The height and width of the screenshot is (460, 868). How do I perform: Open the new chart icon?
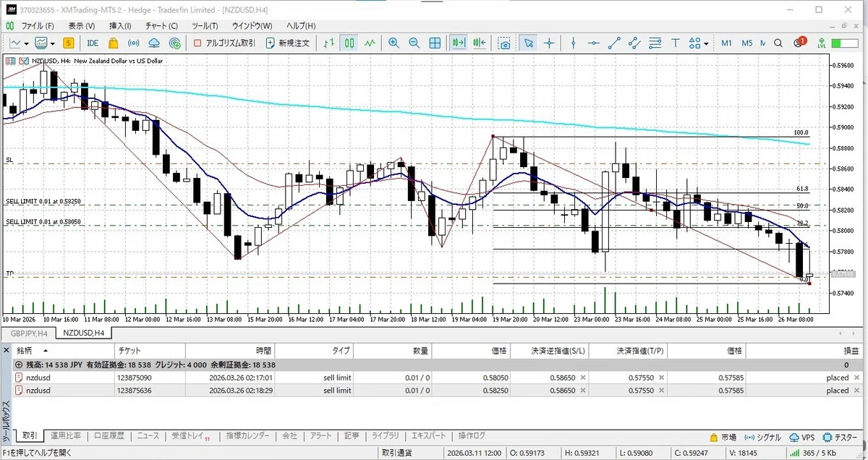[15, 43]
